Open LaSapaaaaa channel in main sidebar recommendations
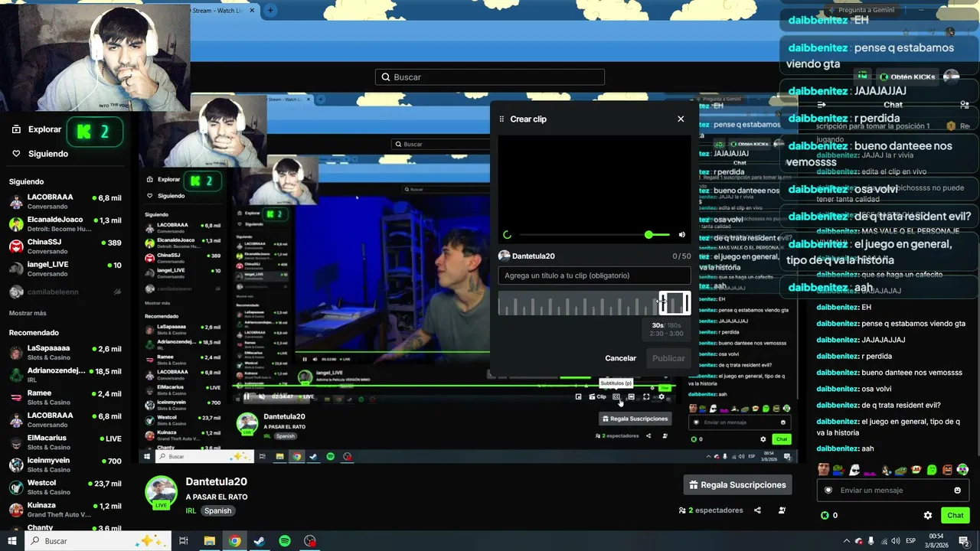 65,352
